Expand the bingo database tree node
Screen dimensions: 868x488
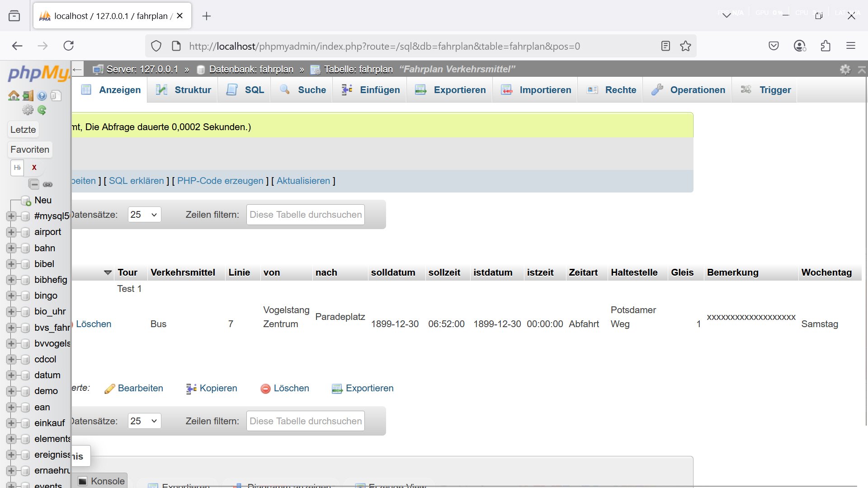click(11, 296)
